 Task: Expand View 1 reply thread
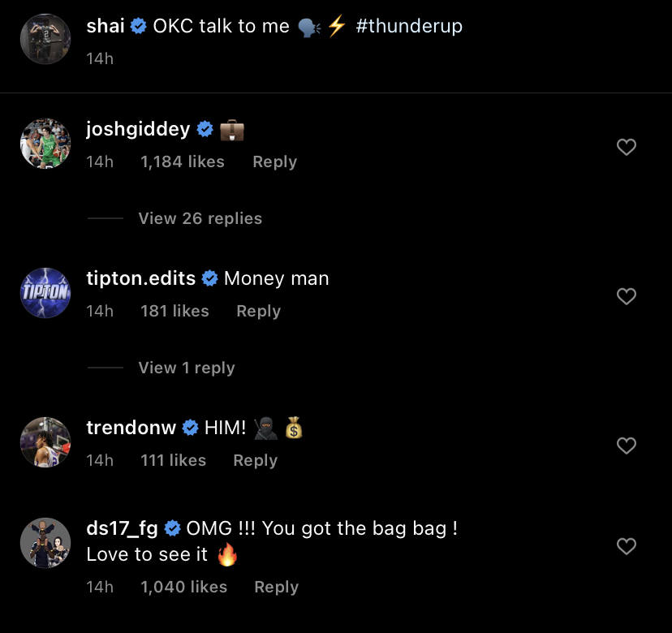tap(186, 368)
